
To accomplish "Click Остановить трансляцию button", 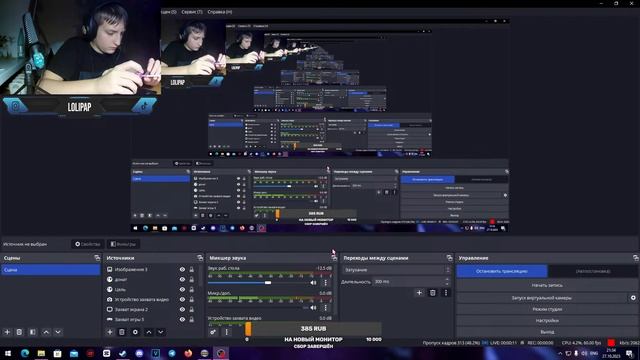I will coord(502,271).
